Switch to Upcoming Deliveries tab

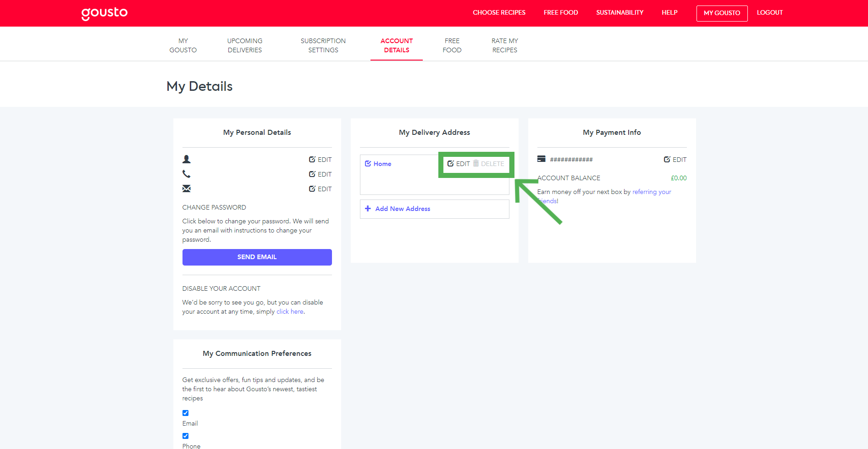pos(245,45)
